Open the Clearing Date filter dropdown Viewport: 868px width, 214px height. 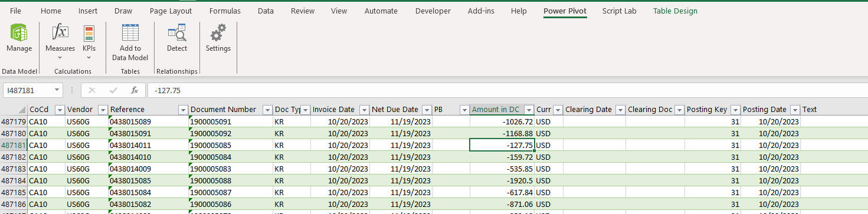(x=620, y=110)
